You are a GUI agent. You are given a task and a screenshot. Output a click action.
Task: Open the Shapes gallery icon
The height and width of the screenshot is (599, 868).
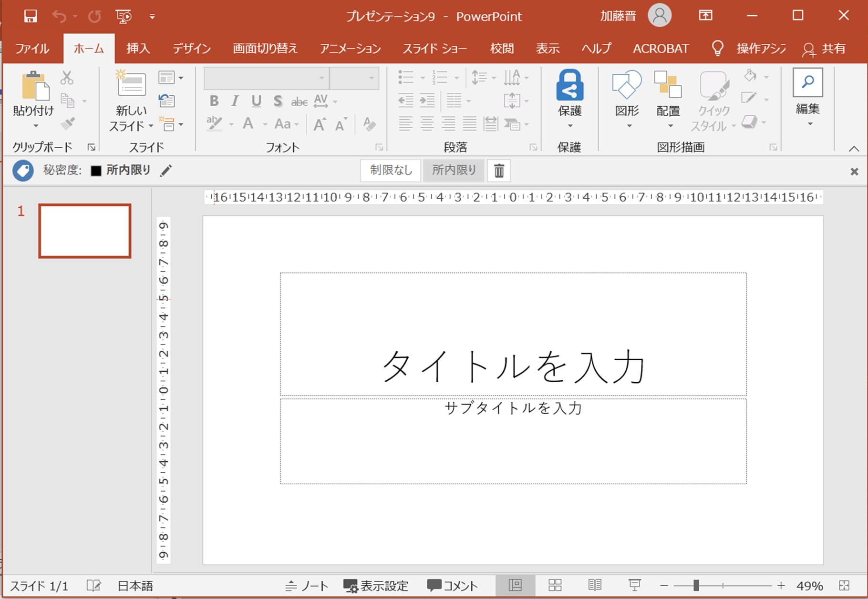point(626,86)
